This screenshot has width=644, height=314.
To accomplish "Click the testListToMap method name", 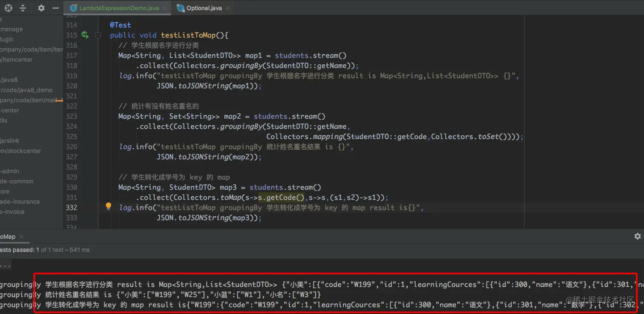I will pyautogui.click(x=188, y=35).
